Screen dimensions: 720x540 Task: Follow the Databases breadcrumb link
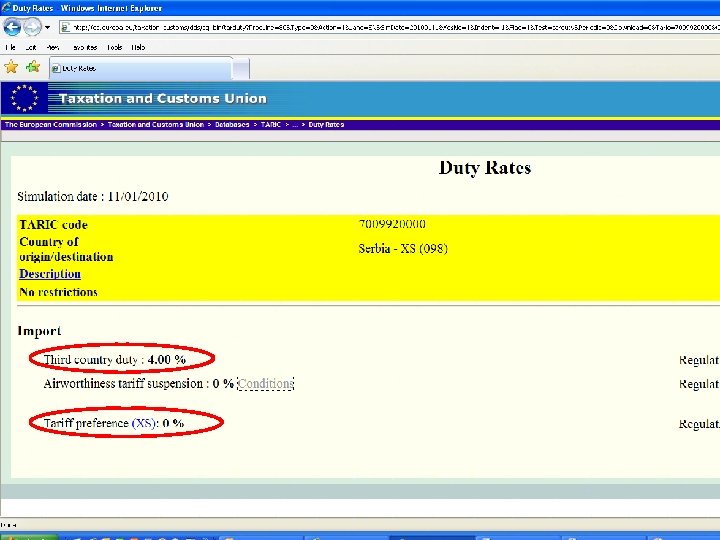tap(232, 124)
